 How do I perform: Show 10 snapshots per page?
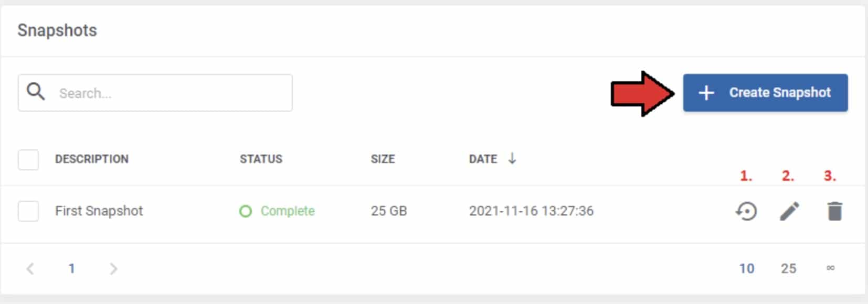[746, 269]
